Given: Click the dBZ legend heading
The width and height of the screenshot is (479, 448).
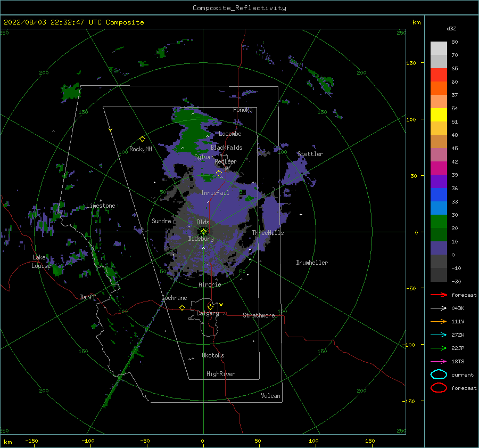Looking at the screenshot, I should [451, 28].
